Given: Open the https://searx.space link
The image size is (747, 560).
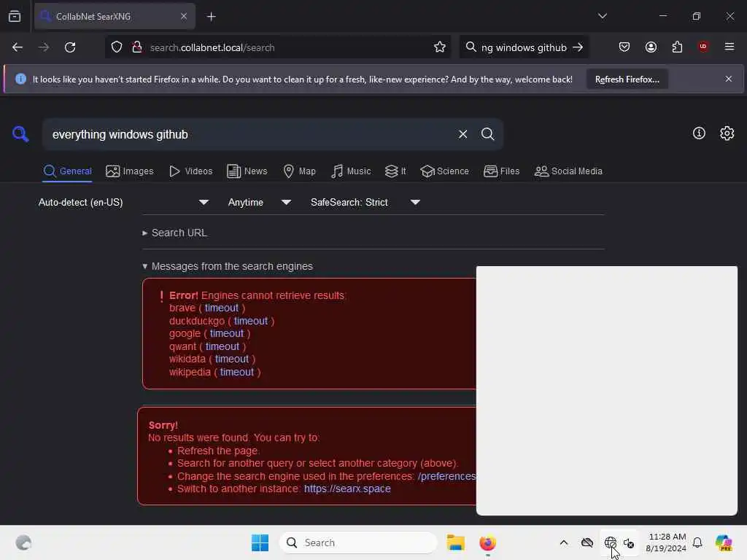Looking at the screenshot, I should [x=347, y=489].
